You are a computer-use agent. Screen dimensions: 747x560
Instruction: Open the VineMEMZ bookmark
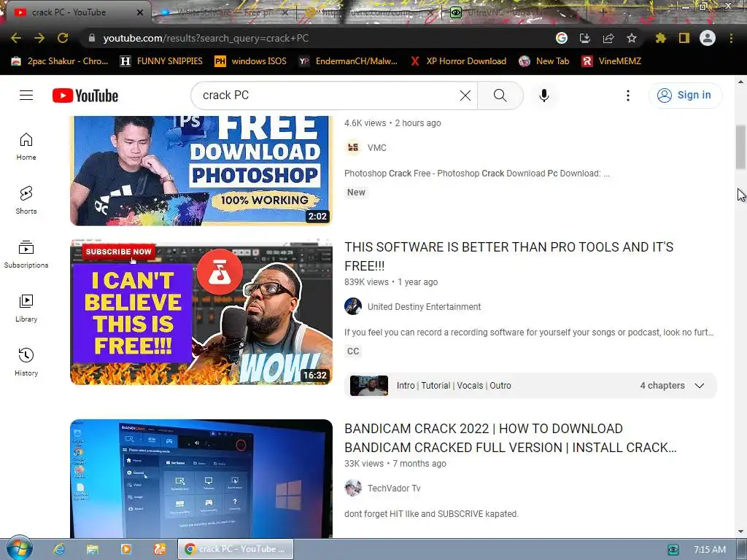click(x=612, y=61)
